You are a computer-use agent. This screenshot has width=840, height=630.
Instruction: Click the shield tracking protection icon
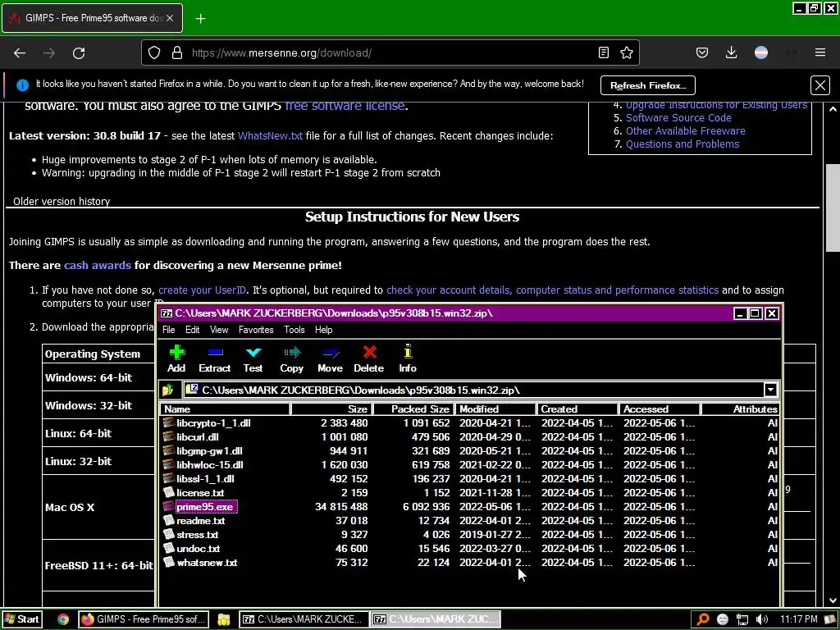[154, 52]
